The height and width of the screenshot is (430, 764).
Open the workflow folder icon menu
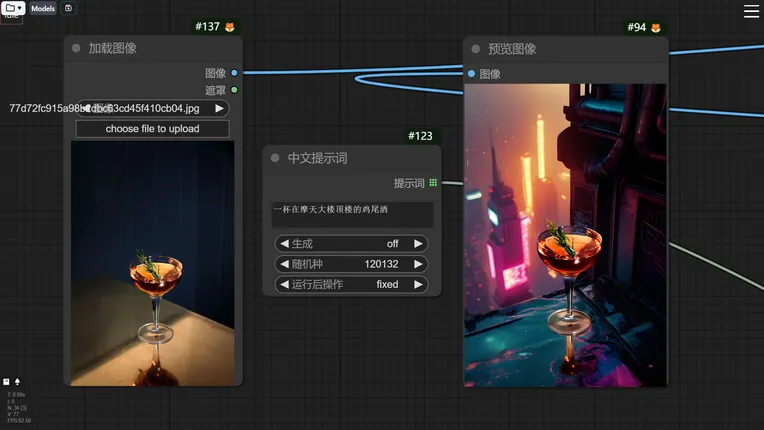tap(13, 8)
